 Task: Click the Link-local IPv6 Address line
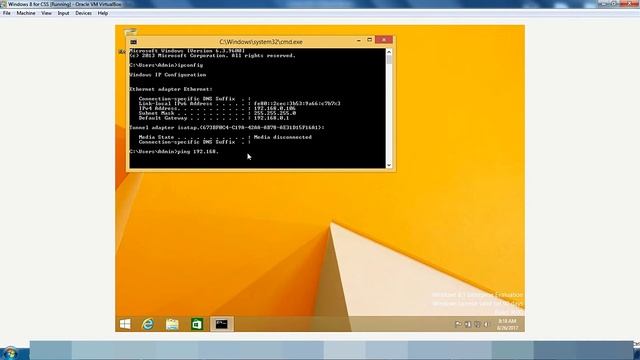pos(240,104)
